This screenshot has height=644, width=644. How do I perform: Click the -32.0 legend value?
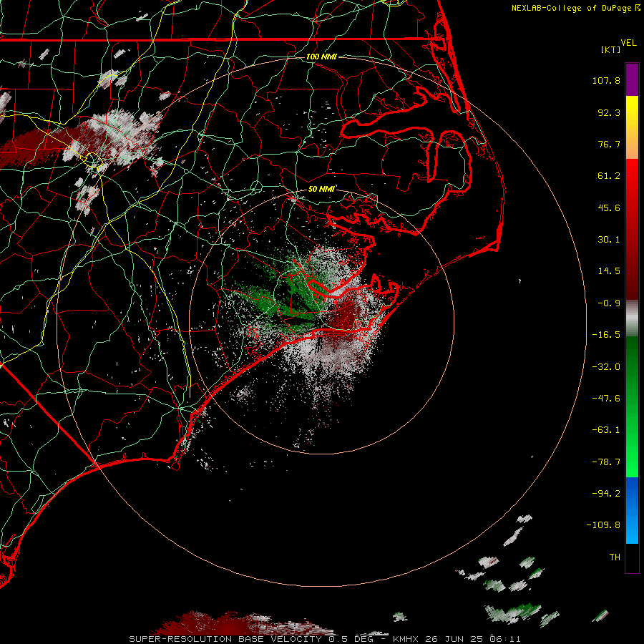click(x=606, y=367)
